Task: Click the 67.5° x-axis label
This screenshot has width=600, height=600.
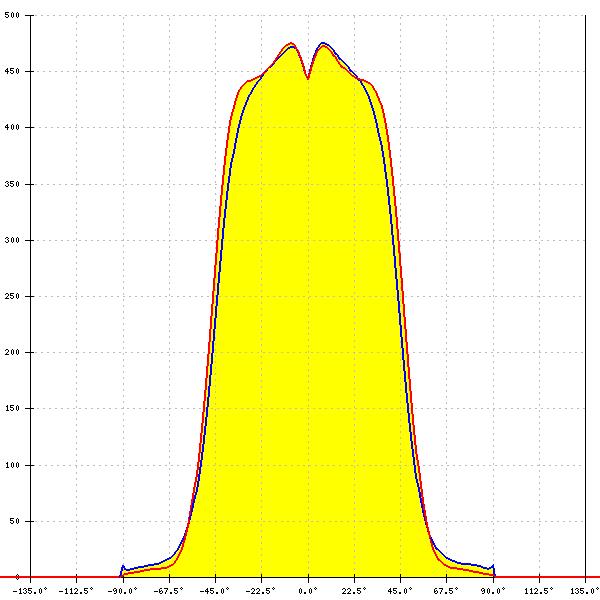Action: pos(446,591)
